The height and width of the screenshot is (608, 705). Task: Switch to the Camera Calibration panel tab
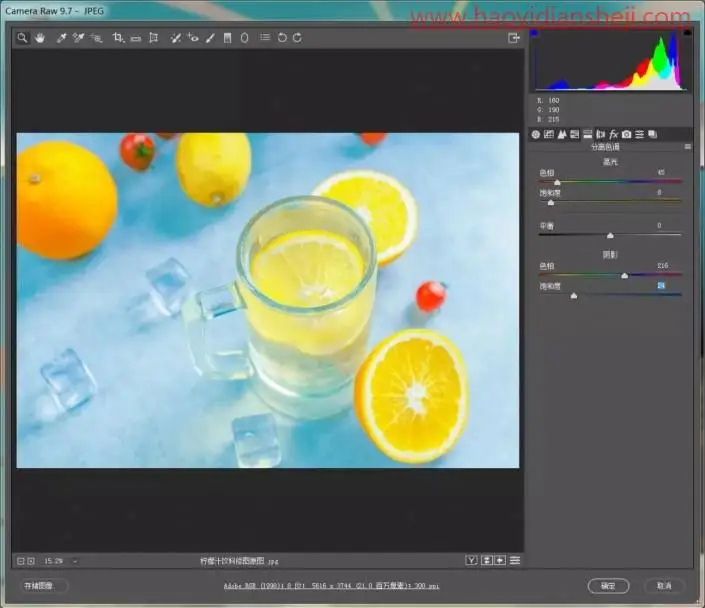626,134
